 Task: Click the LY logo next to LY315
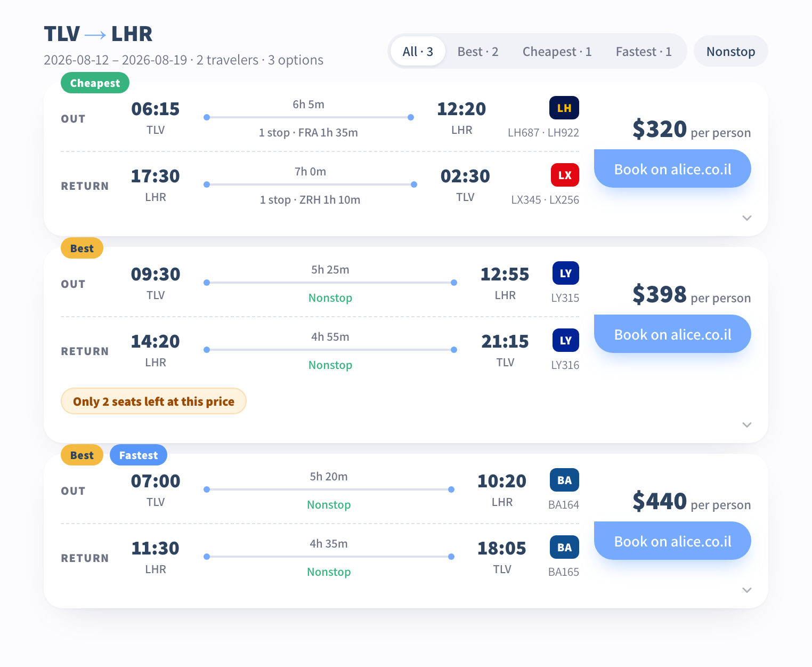(x=566, y=274)
